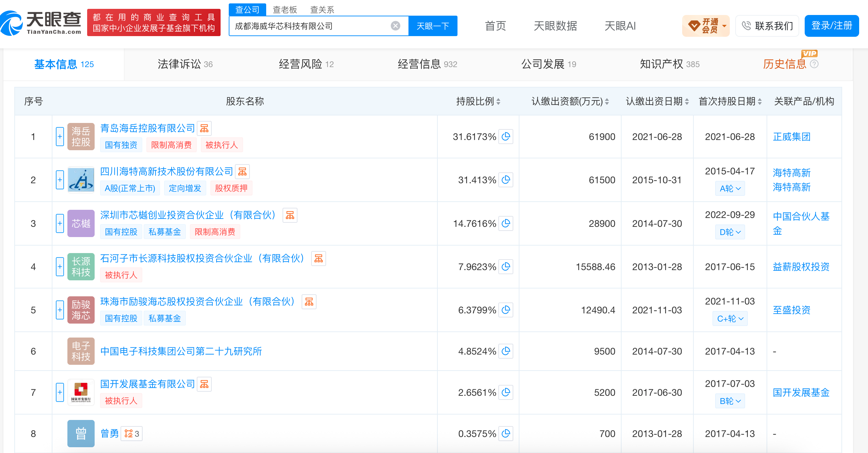Open equity structure icon beside 四川海特高新技术股份有限公司
The height and width of the screenshot is (453, 868).
(x=242, y=172)
